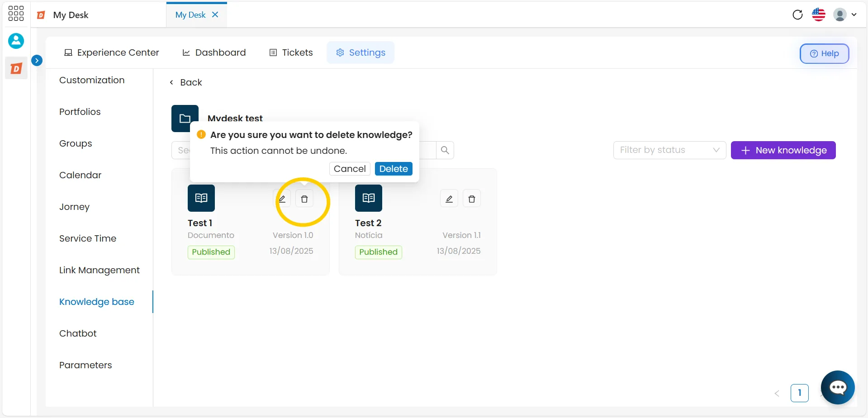Image resolution: width=868 pixels, height=418 pixels.
Task: Open the apps grid launcher icon
Action: [x=16, y=13]
